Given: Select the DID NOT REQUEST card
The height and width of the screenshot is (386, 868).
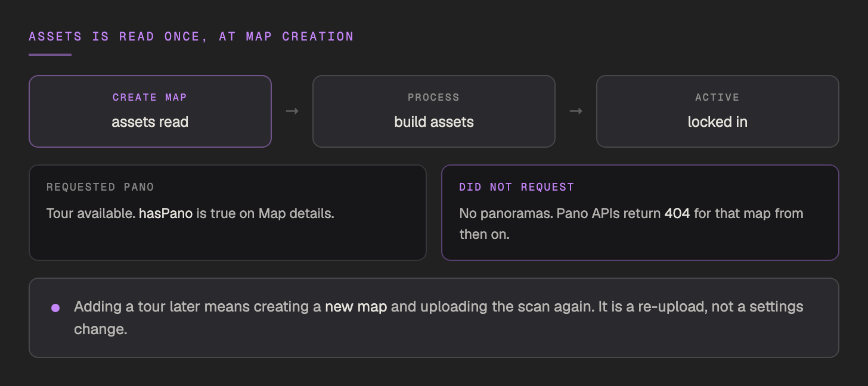Looking at the screenshot, I should 640,213.
